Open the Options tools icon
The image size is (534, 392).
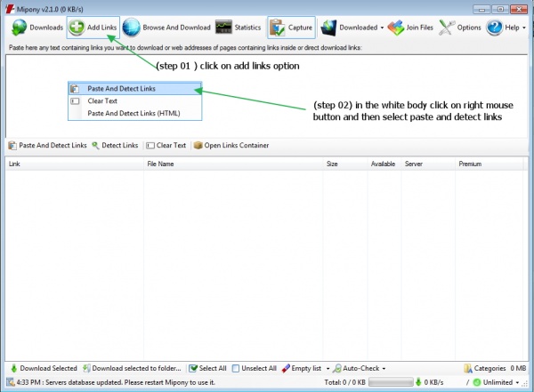[447, 28]
